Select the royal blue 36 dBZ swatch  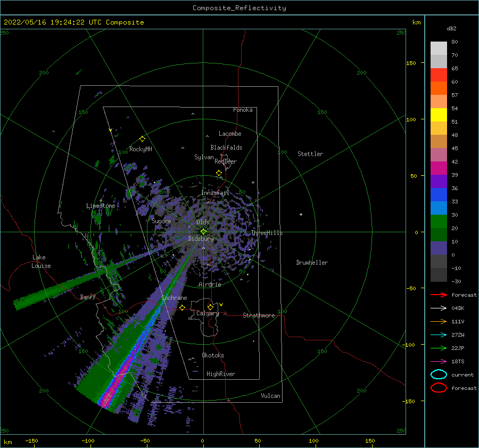(x=439, y=195)
